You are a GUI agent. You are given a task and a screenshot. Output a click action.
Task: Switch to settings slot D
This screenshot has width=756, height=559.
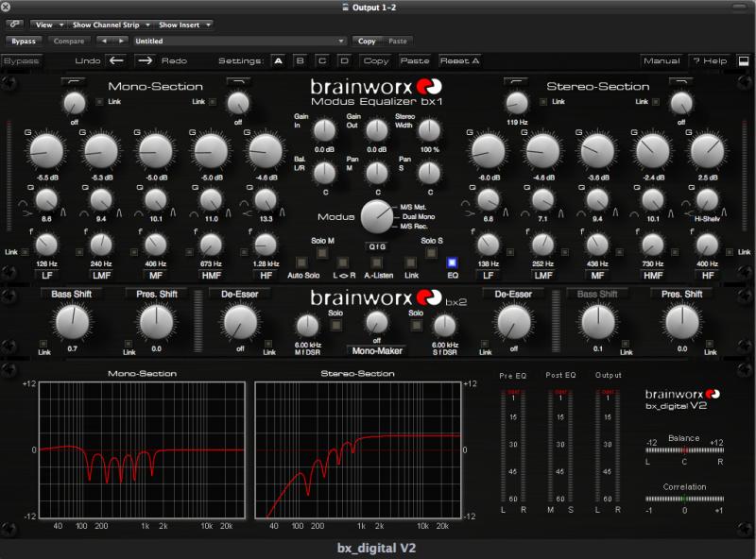click(345, 60)
